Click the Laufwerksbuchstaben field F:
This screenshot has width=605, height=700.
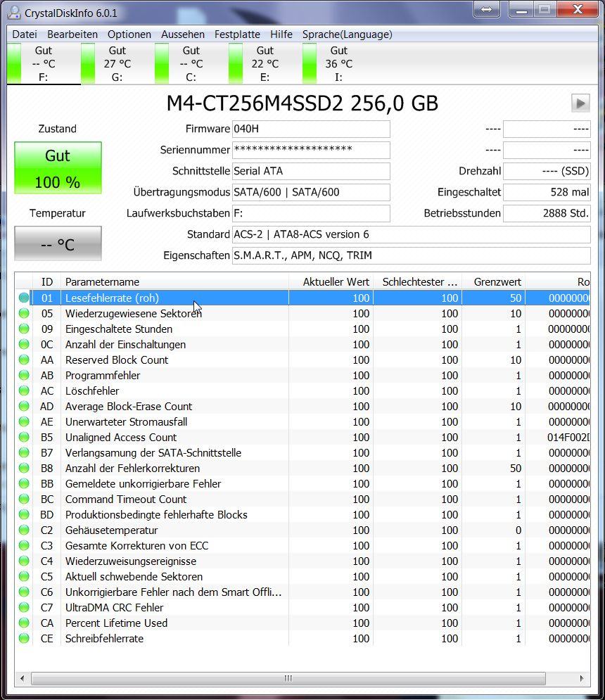pyautogui.click(x=311, y=213)
